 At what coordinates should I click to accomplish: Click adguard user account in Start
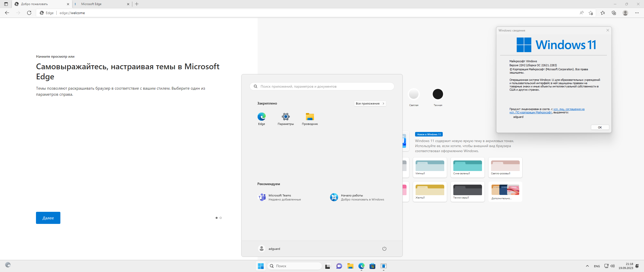tap(269, 249)
